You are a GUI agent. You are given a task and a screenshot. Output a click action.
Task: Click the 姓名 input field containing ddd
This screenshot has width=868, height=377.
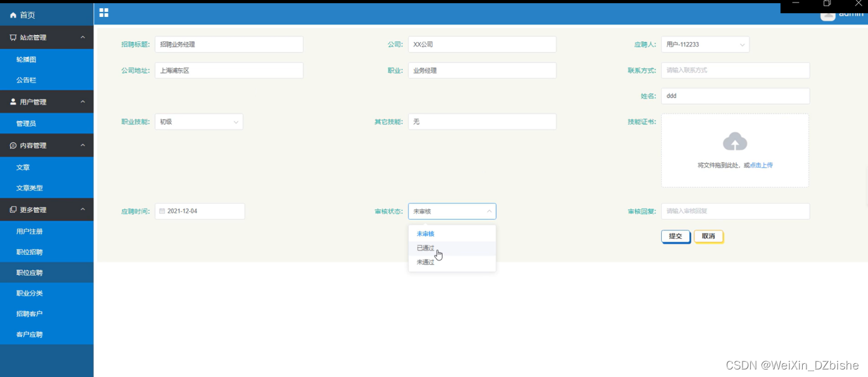coord(735,96)
